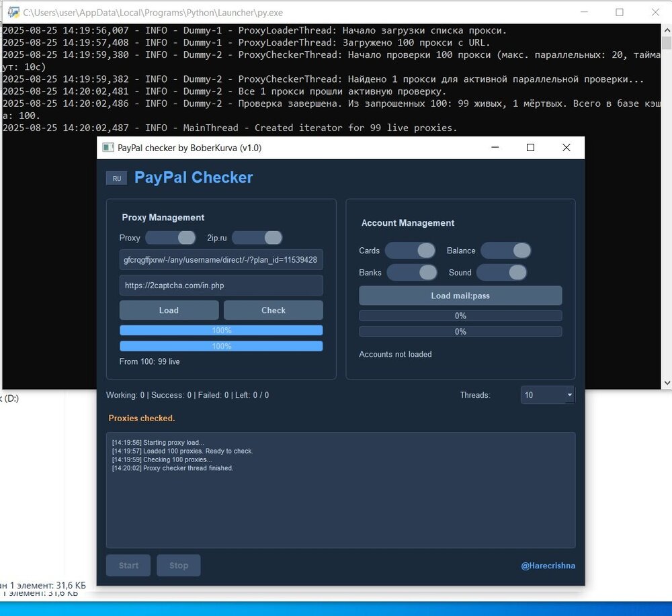Turn off the Sound switch
This screenshot has width=672, height=616.
pos(501,272)
